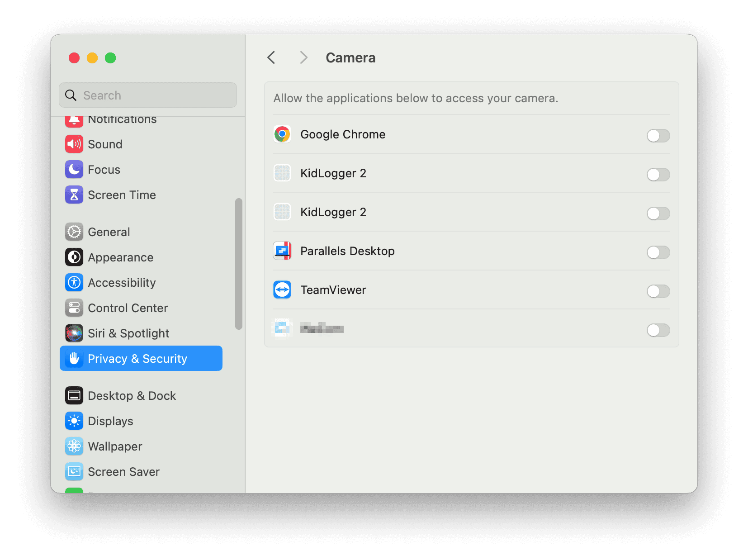Click the Search field
Screen dimensions: 748x560
tap(148, 95)
